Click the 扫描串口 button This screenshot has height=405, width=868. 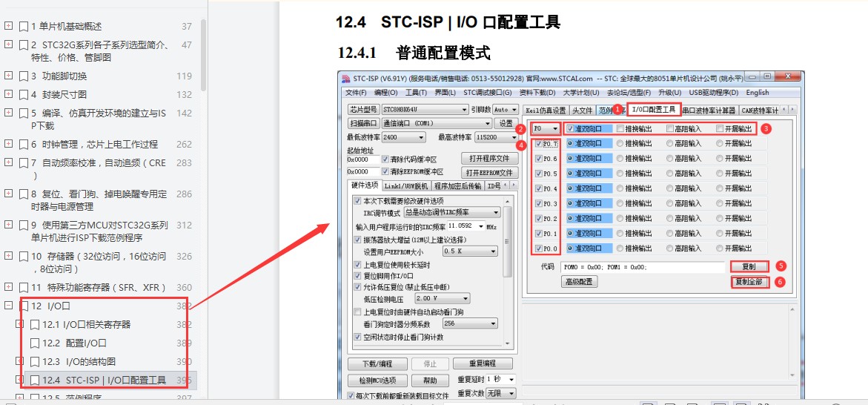pos(363,123)
